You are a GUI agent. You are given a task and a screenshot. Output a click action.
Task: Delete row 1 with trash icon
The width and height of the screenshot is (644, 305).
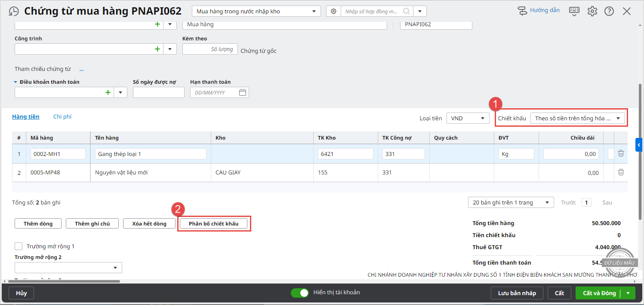[621, 153]
